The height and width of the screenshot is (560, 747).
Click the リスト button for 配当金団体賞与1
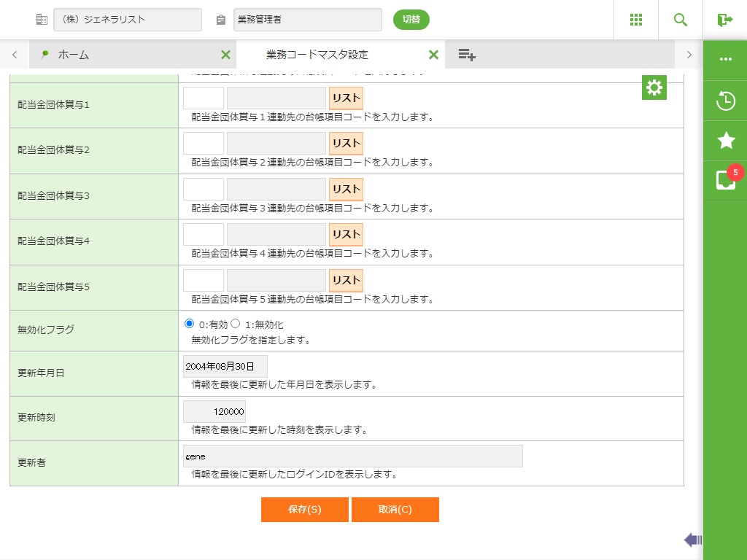pyautogui.click(x=346, y=98)
